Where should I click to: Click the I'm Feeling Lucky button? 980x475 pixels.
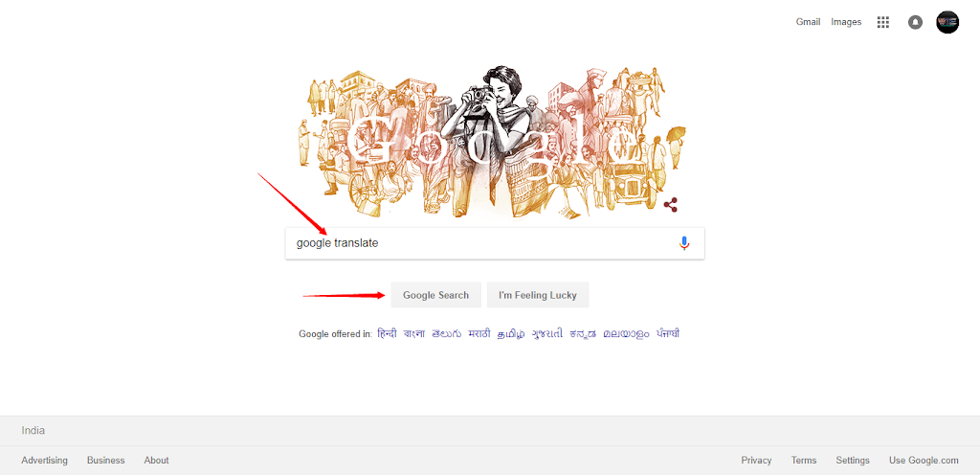[538, 295]
